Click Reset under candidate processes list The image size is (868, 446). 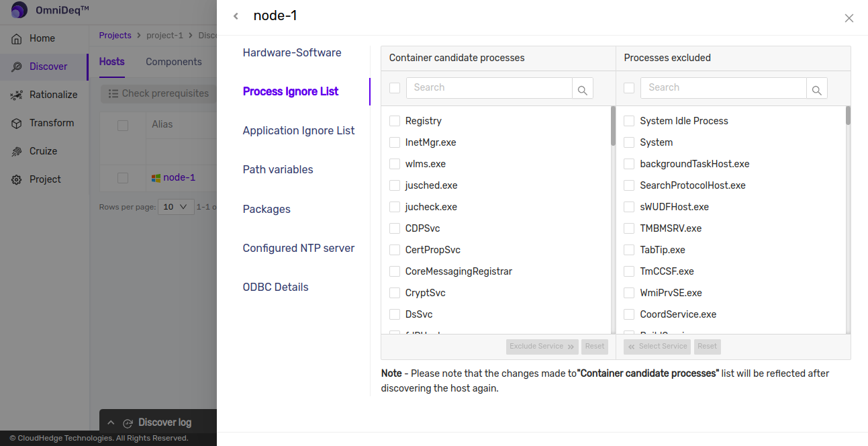(x=595, y=347)
